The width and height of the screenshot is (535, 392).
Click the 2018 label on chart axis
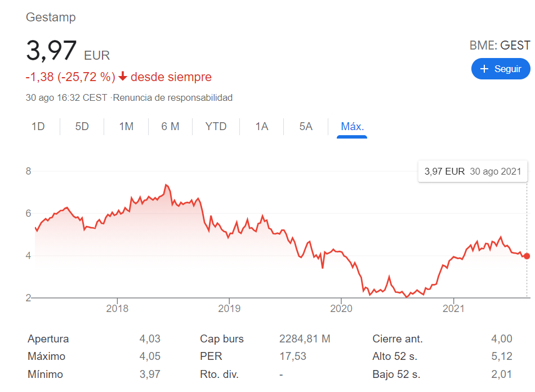(117, 309)
